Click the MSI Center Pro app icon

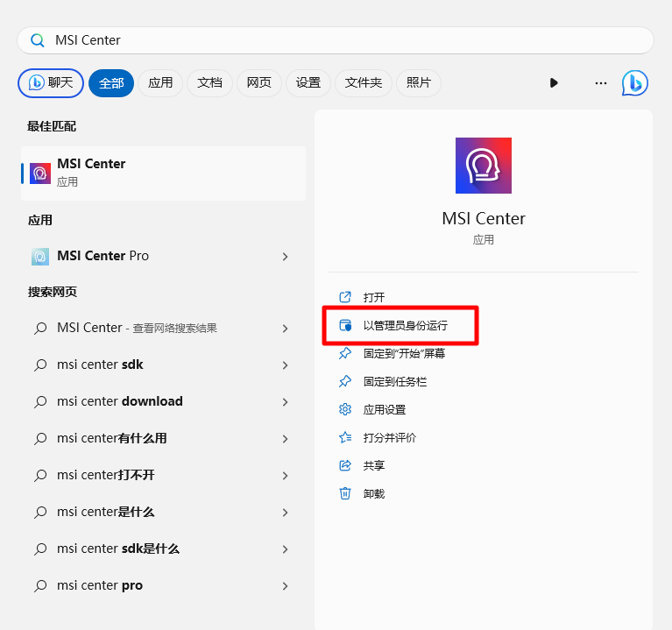(40, 257)
